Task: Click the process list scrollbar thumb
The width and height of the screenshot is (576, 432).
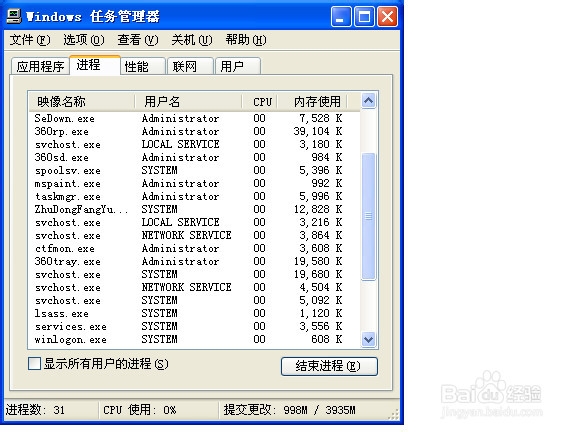Action: (x=368, y=217)
